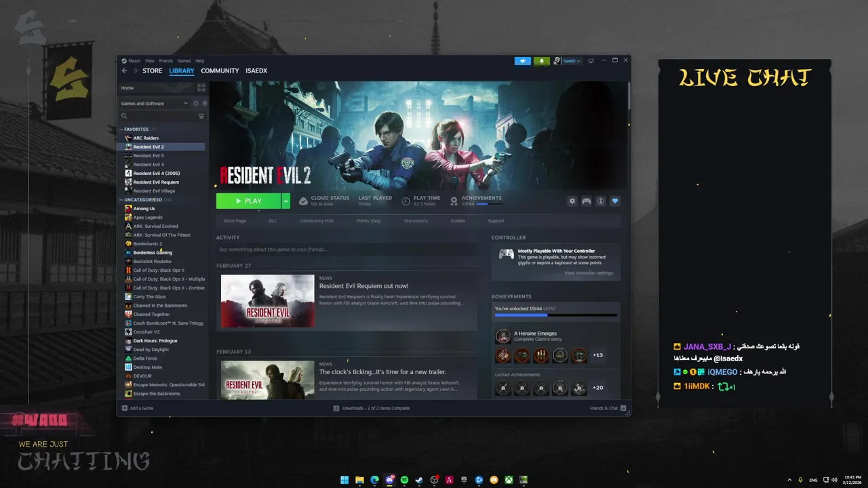Open Xbox app from the taskbar

[509, 480]
